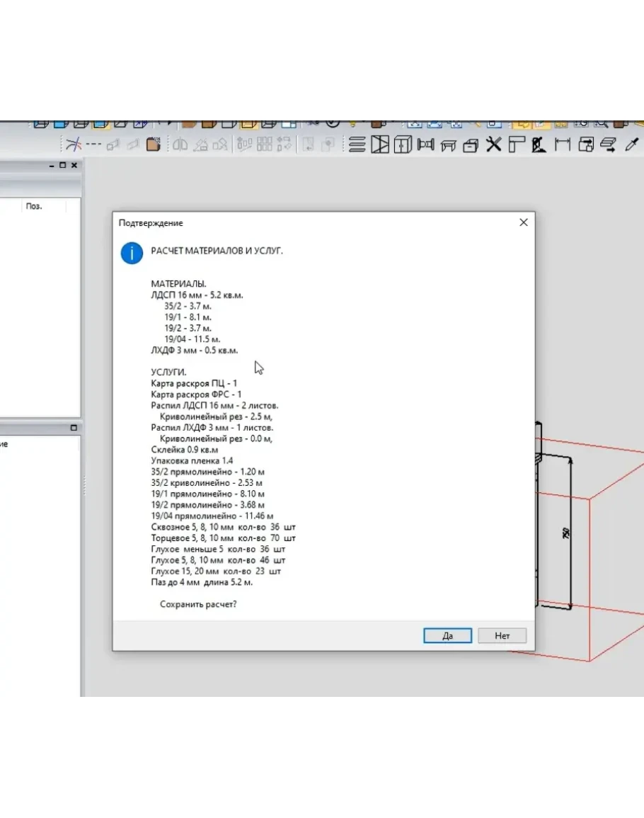The image size is (644, 818).
Task: Click the horizontal dimension measurement icon
Action: click(x=563, y=145)
